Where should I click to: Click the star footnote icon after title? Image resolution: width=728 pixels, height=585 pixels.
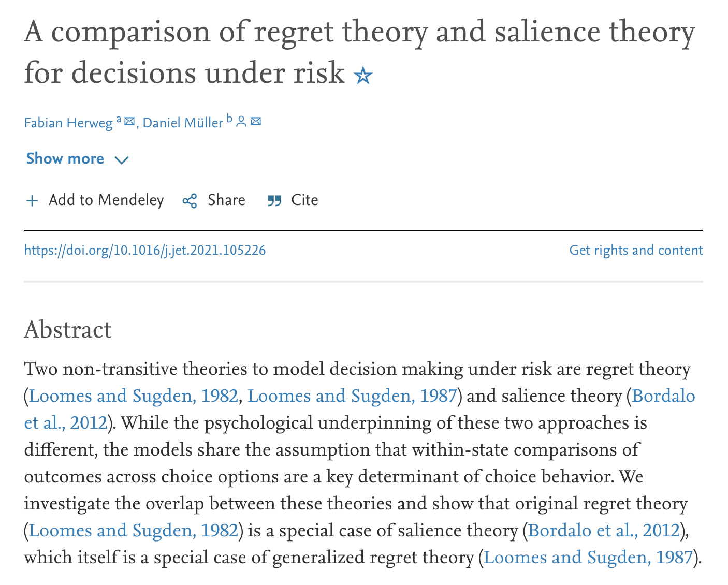(x=363, y=76)
